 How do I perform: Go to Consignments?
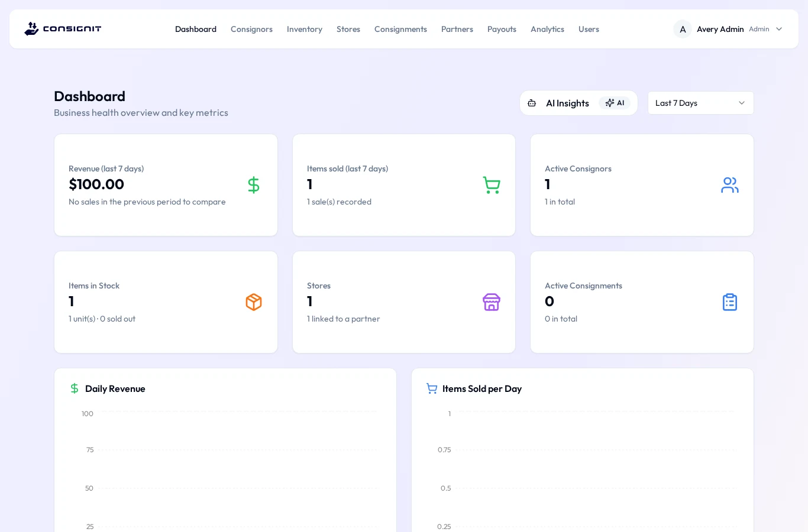(400, 29)
